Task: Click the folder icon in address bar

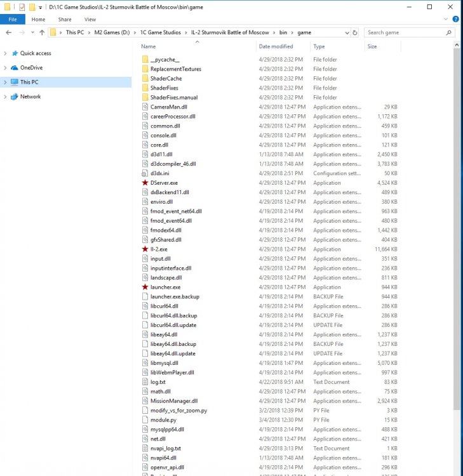Action: (53, 32)
